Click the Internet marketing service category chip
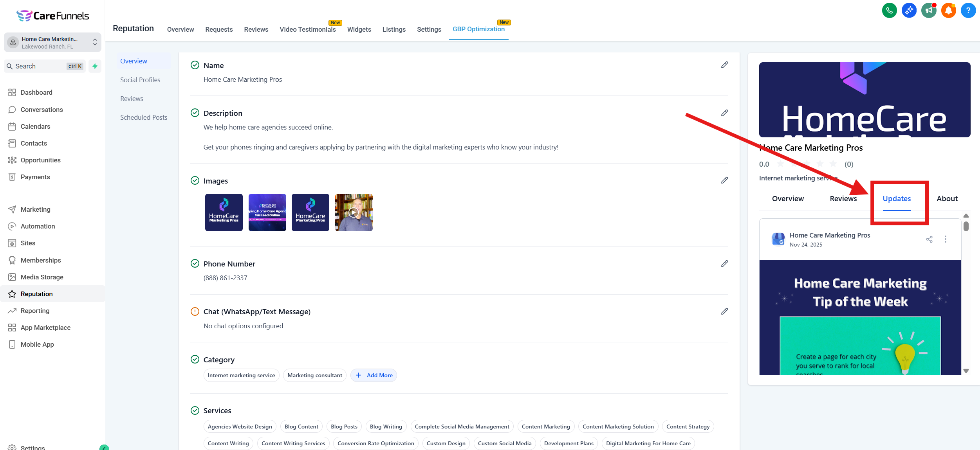Image resolution: width=980 pixels, height=450 pixels. coord(241,375)
